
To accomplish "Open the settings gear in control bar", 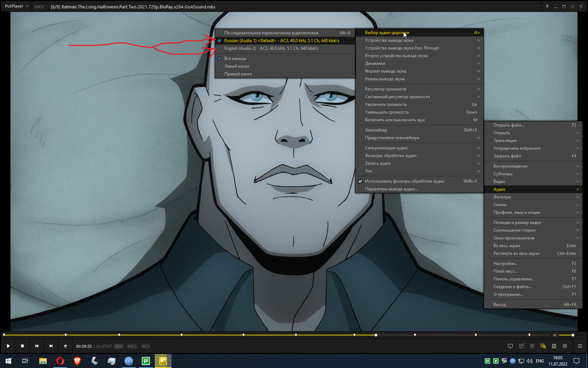I will pos(565,346).
